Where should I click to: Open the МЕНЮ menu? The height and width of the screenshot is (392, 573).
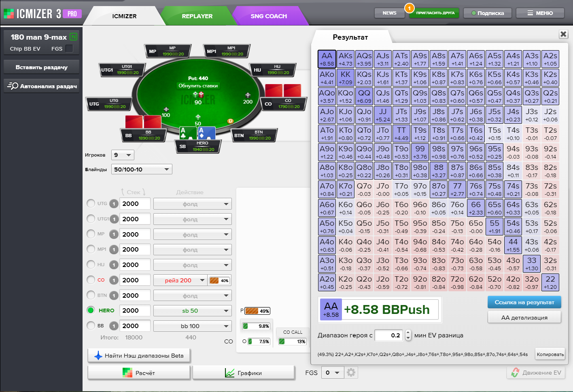pos(540,13)
